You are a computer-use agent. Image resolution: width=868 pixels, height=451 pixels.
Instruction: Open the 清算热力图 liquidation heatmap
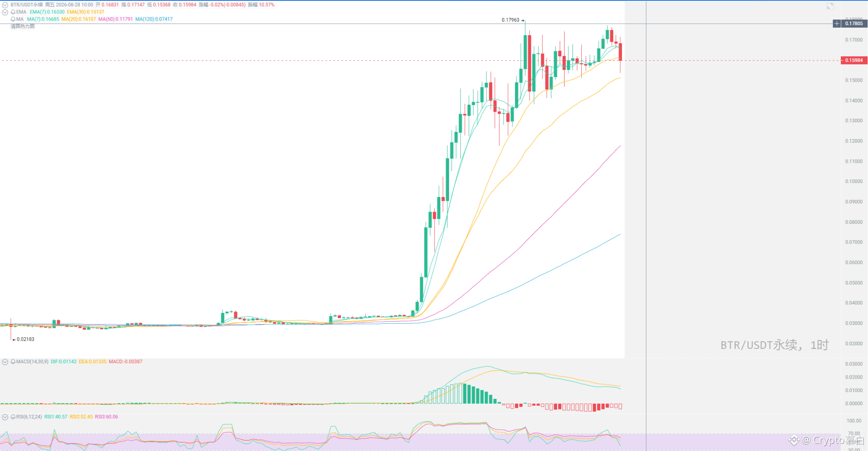[23, 26]
